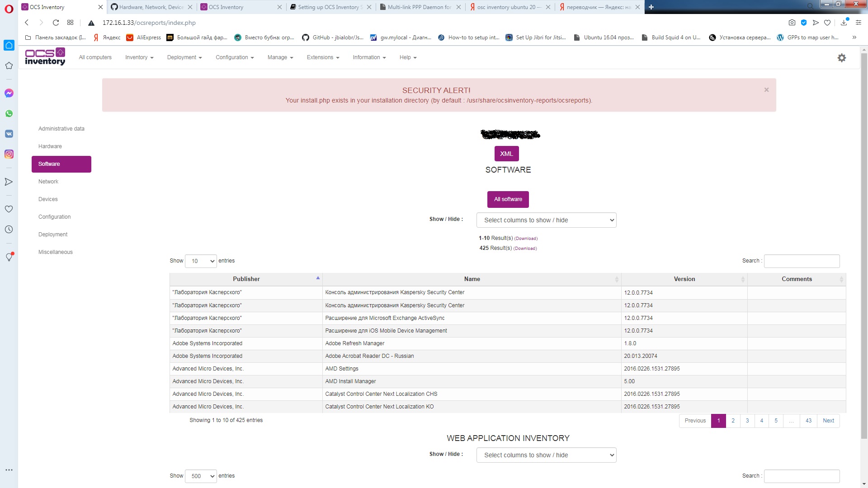This screenshot has height=488, width=868.
Task: Click the downloads icon near address bar
Action: pos(843,23)
